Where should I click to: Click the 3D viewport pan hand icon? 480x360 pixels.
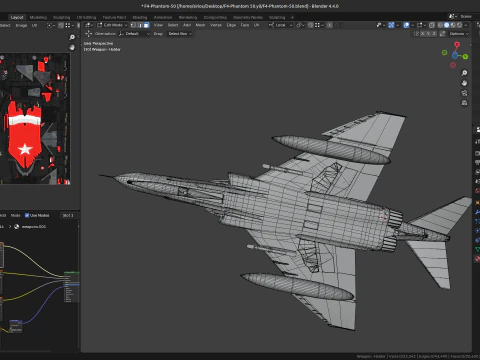coord(464,83)
